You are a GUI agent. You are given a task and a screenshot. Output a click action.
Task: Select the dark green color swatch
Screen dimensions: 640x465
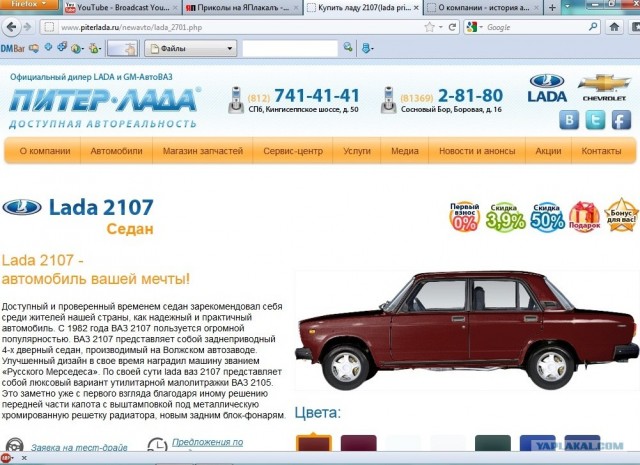493,443
